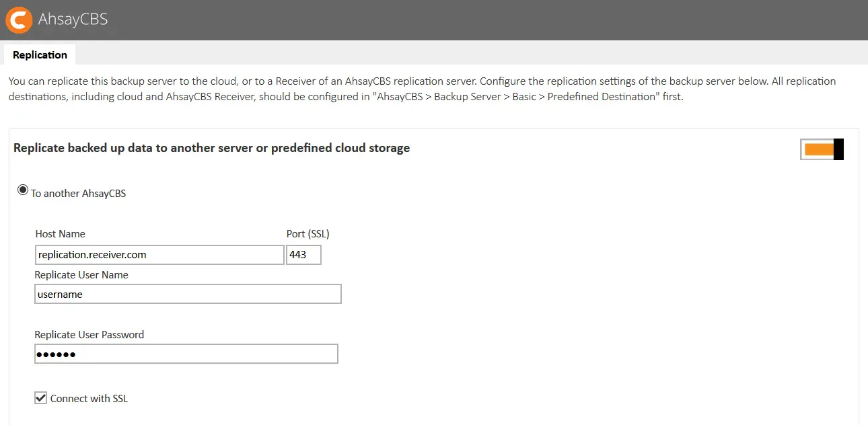Click inside the Host Name input field
868x425 pixels.
click(x=159, y=254)
